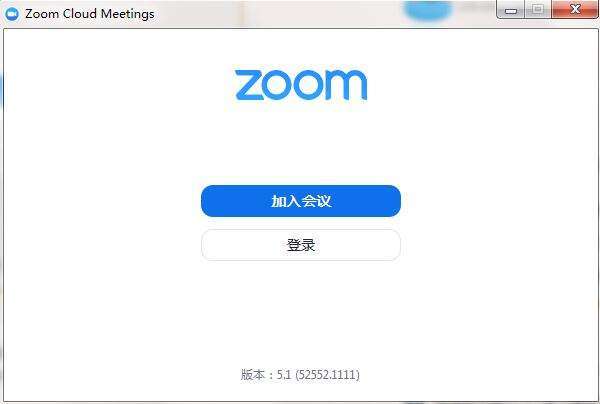This screenshot has width=600, height=404.
Task: Click blank white area below 登录 button
Action: (x=301, y=314)
